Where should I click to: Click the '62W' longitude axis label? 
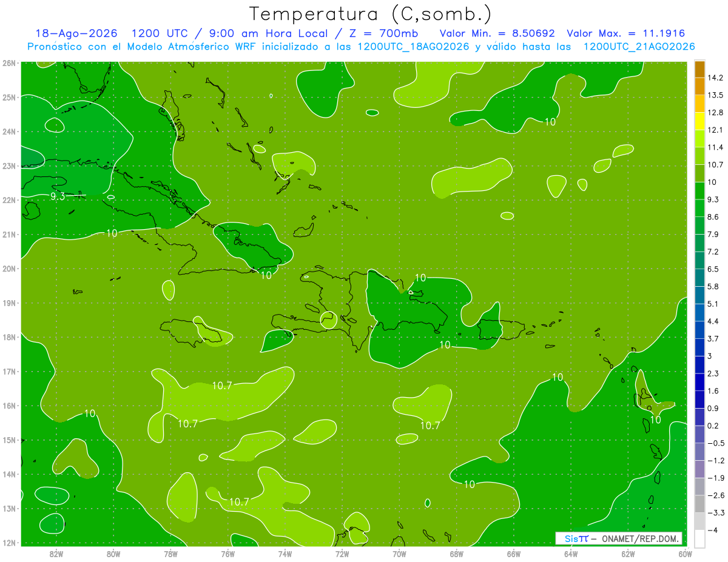pyautogui.click(x=628, y=554)
